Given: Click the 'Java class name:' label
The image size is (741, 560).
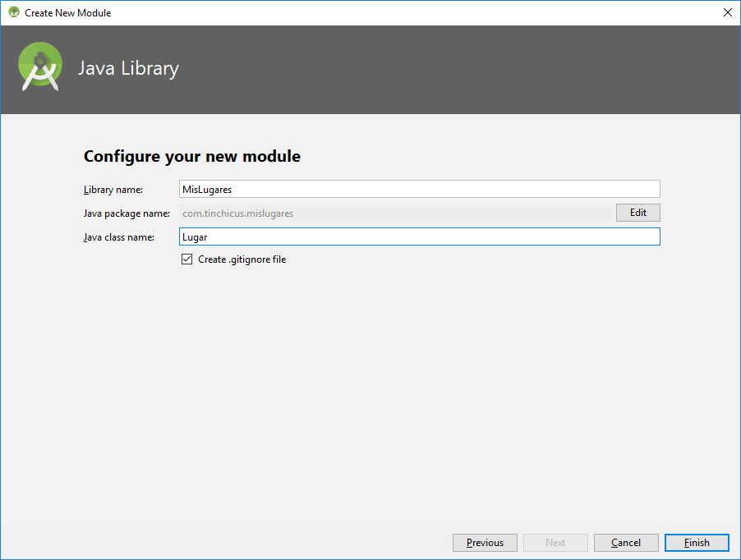Looking at the screenshot, I should 119,237.
